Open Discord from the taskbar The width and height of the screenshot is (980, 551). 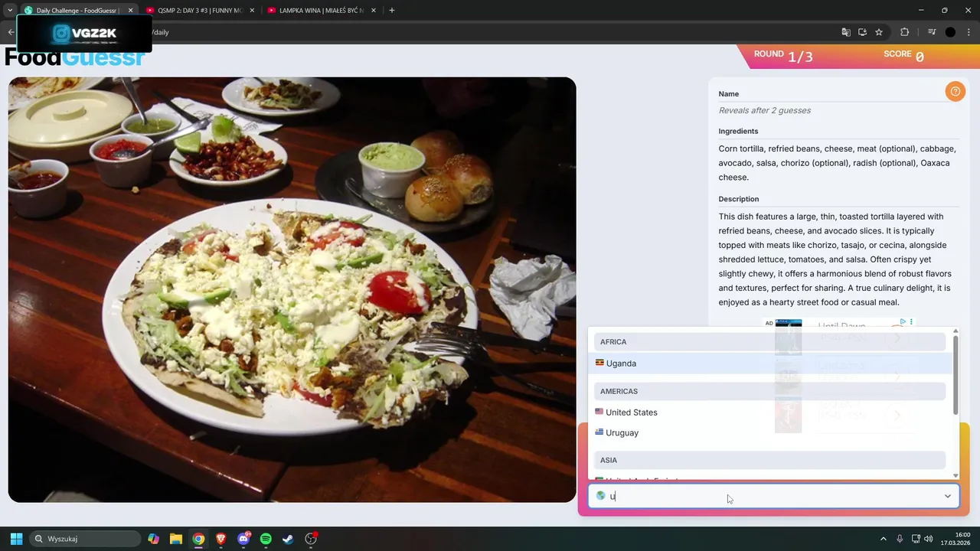coord(243,539)
